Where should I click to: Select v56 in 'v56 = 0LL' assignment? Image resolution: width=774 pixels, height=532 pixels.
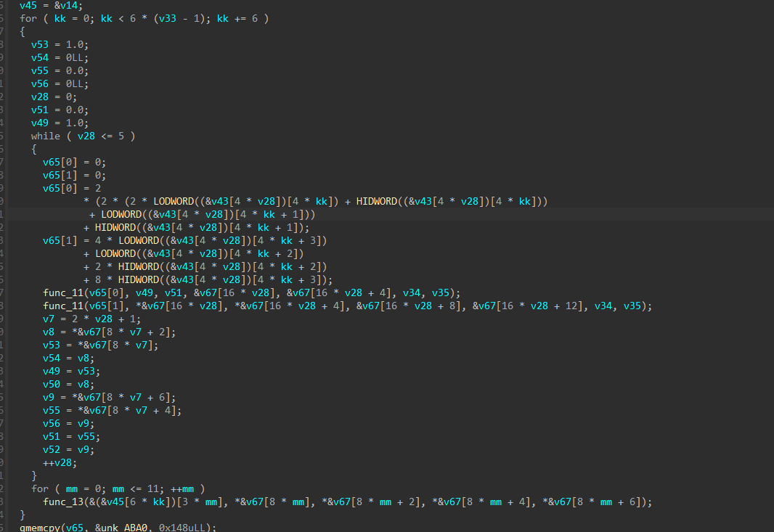[39, 83]
